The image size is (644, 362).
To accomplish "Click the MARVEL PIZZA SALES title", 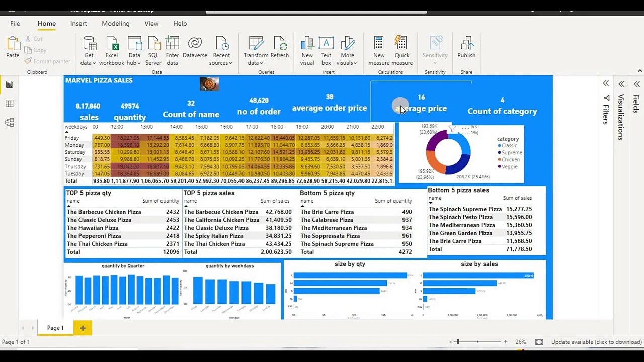I will pos(99,80).
